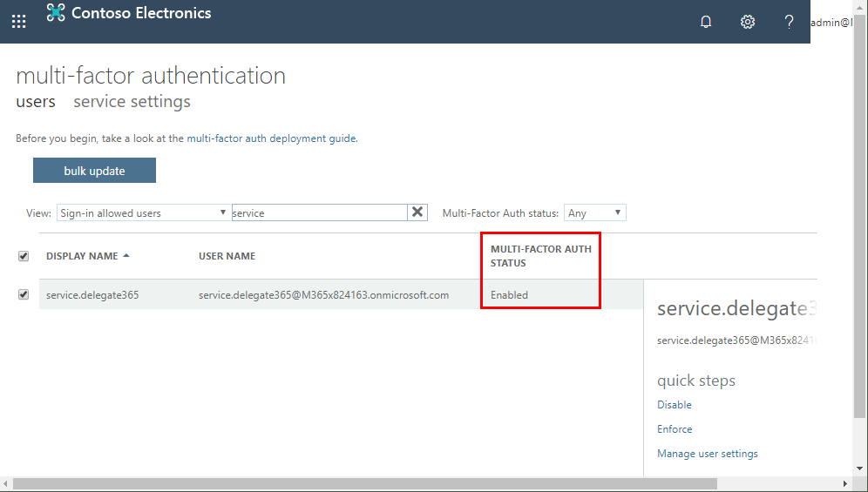
Task: Open the settings gear
Action: coord(748,22)
